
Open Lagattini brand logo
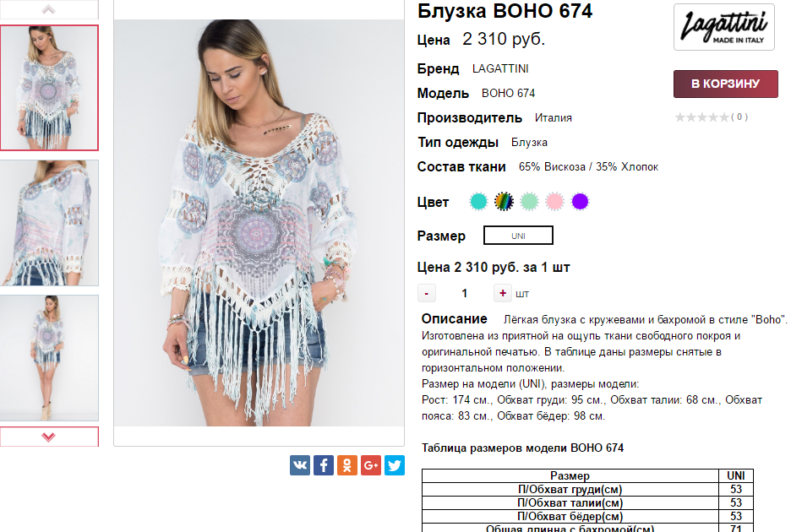(724, 27)
